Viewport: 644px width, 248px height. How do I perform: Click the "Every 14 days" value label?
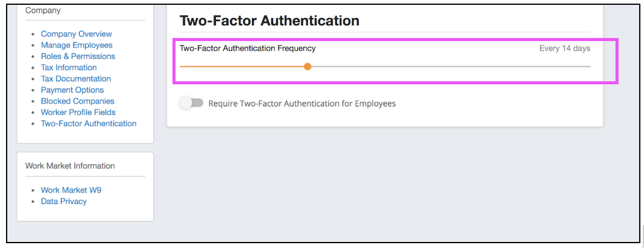tap(564, 48)
